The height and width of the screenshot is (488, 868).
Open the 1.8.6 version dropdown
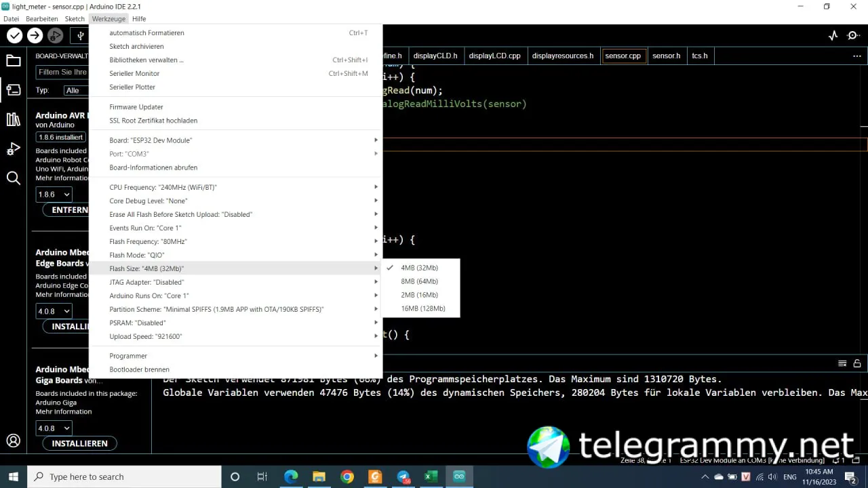tap(54, 195)
